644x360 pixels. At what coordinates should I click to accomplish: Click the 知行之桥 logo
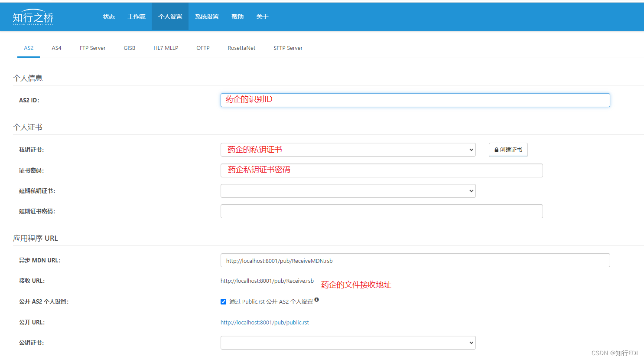click(x=33, y=17)
